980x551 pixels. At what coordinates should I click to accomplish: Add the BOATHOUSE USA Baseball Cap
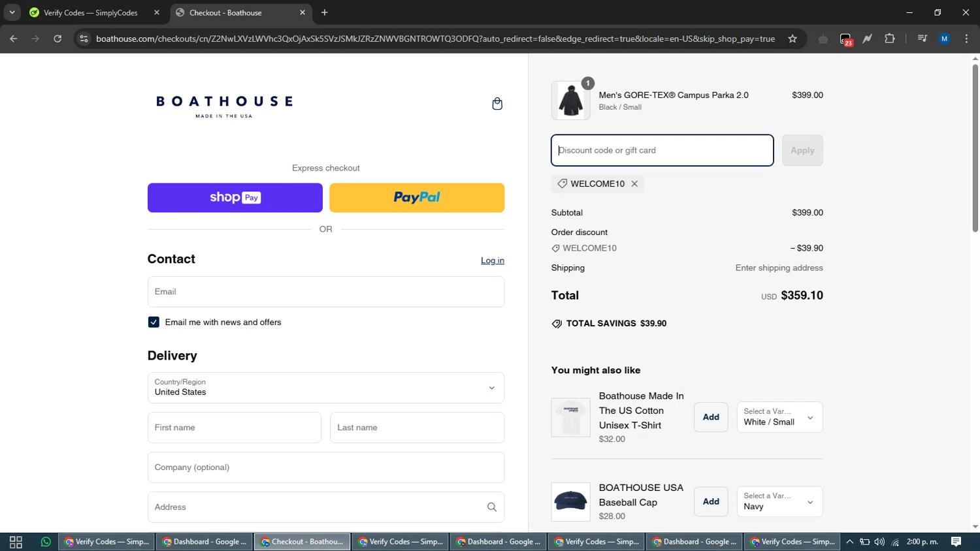tap(711, 501)
